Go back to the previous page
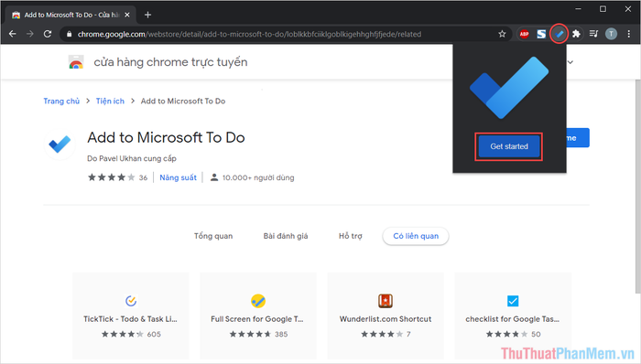This screenshot has height=364, width=641. pos(12,34)
